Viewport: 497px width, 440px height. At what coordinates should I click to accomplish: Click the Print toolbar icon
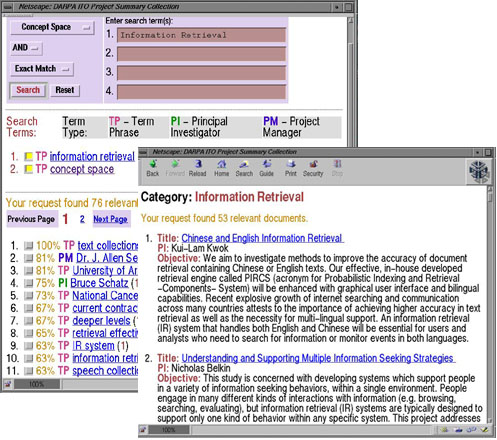pyautogui.click(x=291, y=168)
